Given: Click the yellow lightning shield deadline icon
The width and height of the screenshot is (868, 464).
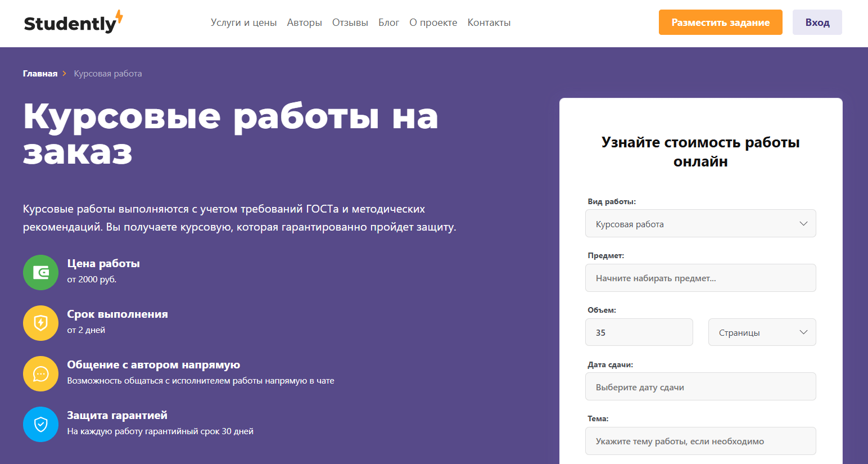Looking at the screenshot, I should pyautogui.click(x=40, y=323).
